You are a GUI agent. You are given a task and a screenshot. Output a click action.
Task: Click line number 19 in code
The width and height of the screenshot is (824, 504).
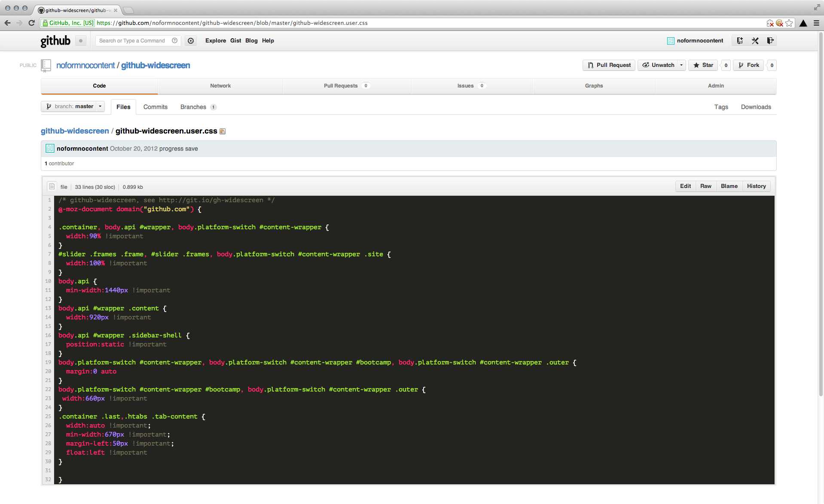point(48,362)
